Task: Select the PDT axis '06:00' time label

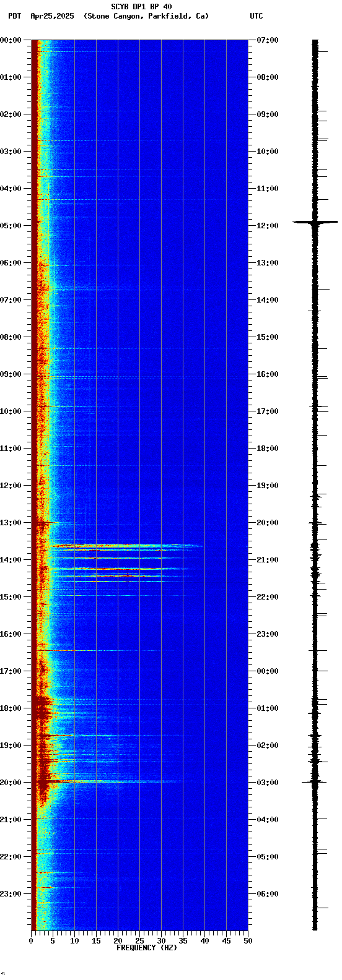Action: click(11, 263)
